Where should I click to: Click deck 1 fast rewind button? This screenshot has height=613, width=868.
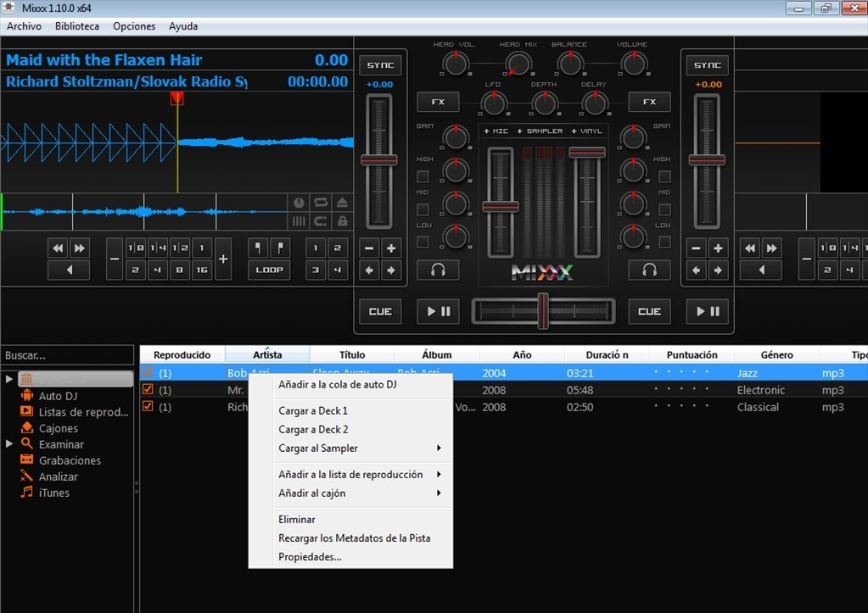(59, 248)
